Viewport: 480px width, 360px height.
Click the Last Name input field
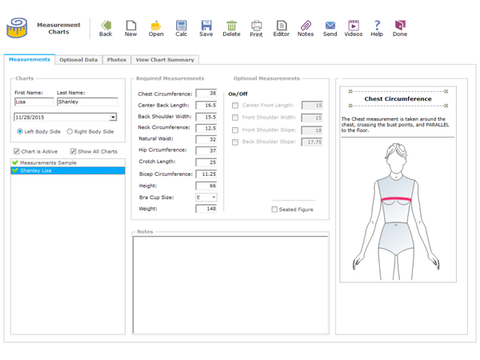tap(88, 102)
